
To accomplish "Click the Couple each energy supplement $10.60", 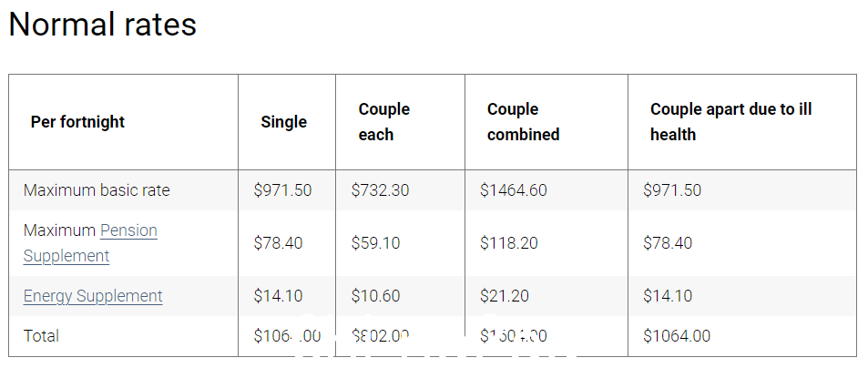I will 376,296.
